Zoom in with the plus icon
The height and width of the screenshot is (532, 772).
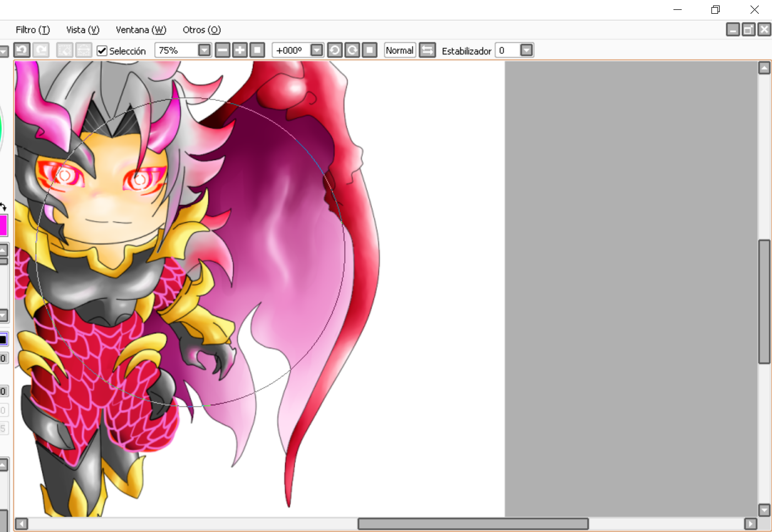coord(240,50)
